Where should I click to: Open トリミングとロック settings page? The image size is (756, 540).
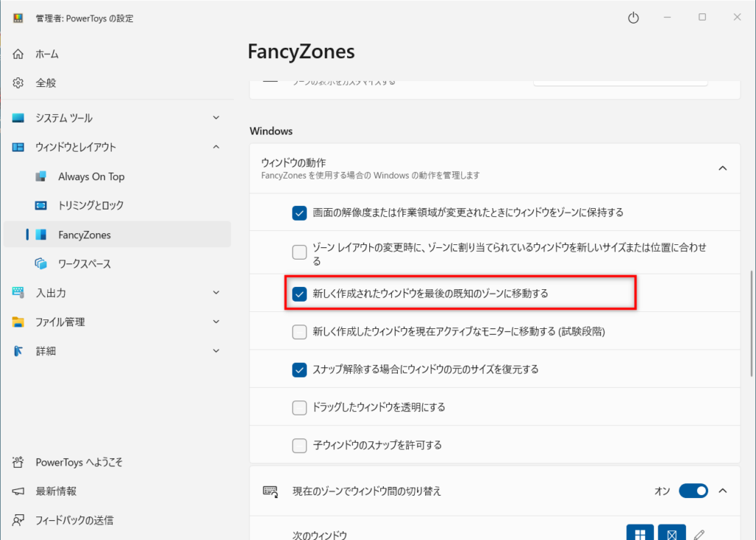coord(91,205)
